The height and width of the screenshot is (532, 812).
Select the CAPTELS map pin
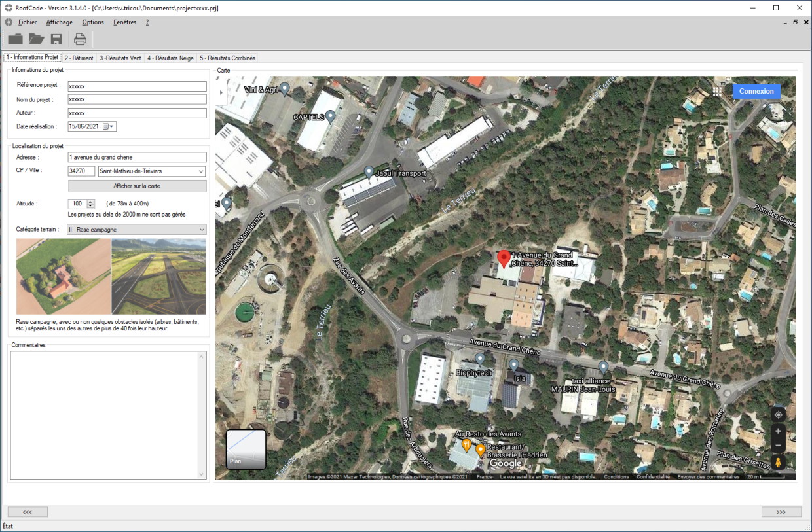click(331, 116)
